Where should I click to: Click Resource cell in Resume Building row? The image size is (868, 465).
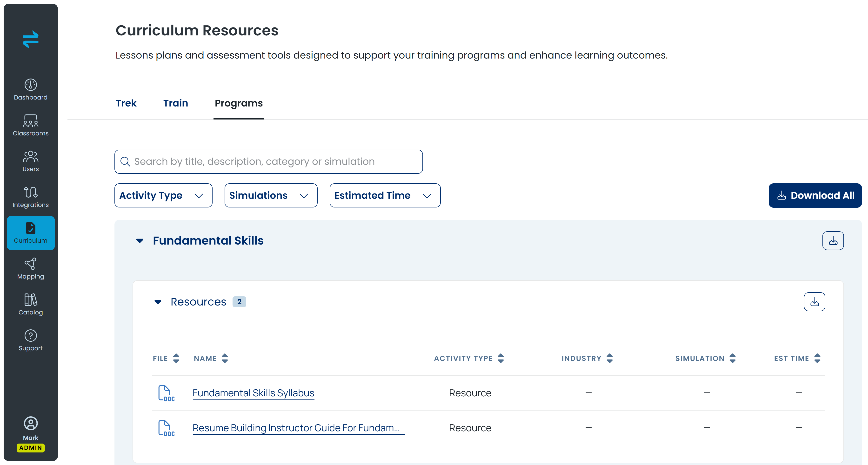[x=470, y=428]
